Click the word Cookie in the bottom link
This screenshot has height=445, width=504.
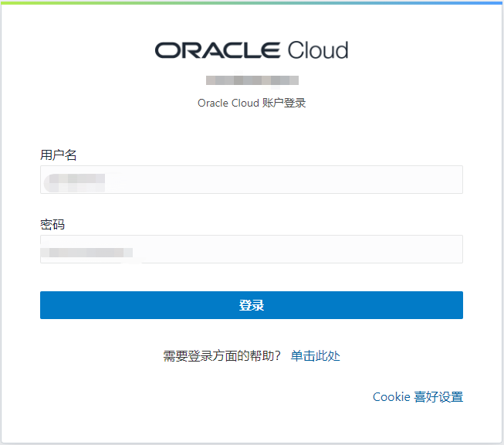click(x=391, y=397)
